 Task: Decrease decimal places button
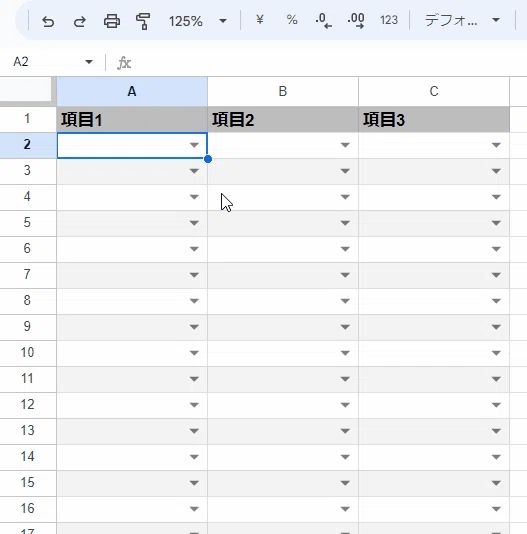323,21
